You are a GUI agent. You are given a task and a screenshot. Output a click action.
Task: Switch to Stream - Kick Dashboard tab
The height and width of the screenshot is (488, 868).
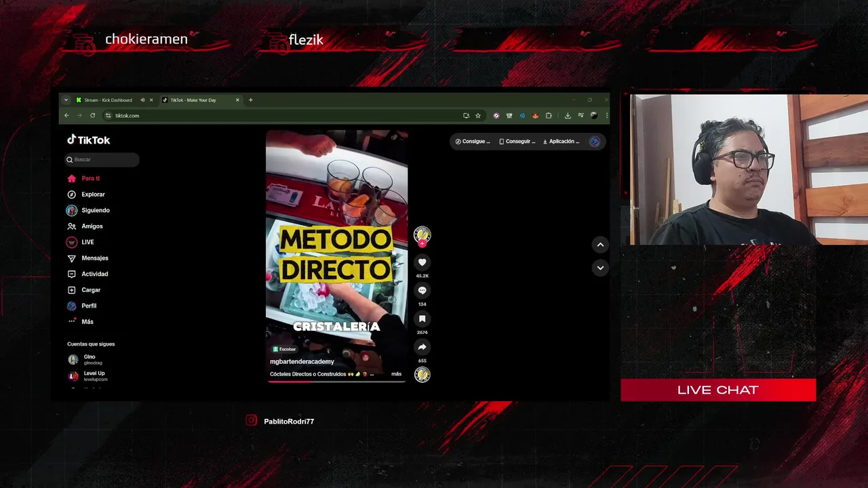(x=108, y=100)
